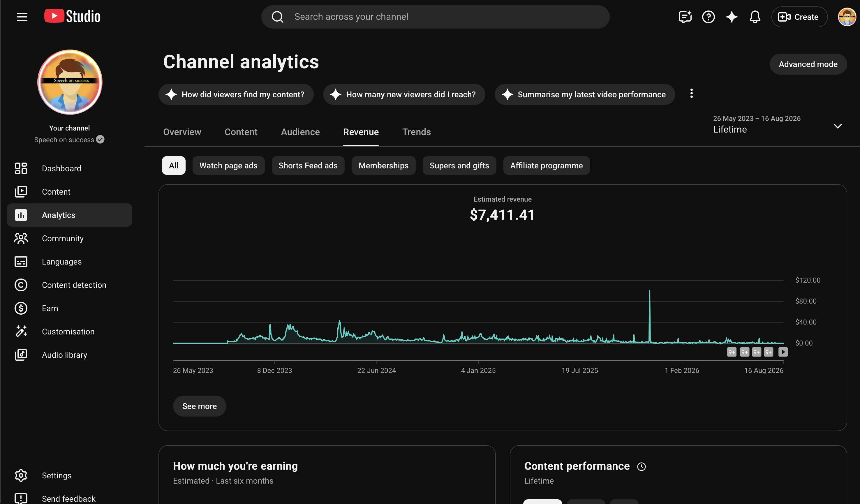Click the video play marker on the chart timeline

pos(783,352)
